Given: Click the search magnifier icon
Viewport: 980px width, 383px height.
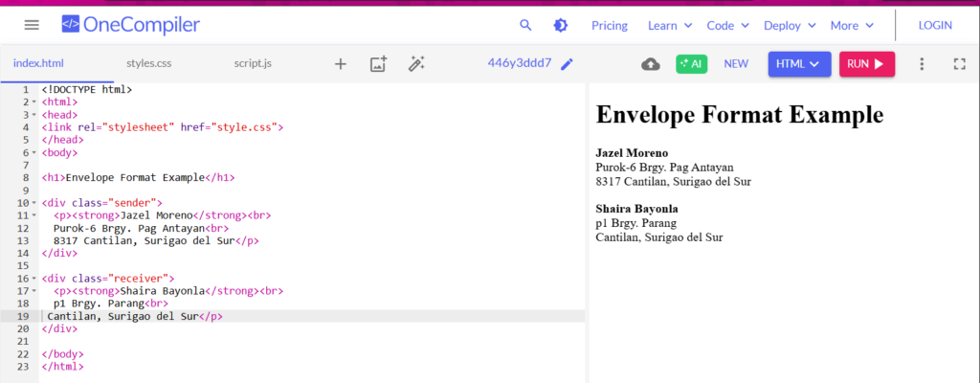Looking at the screenshot, I should pyautogui.click(x=525, y=25).
